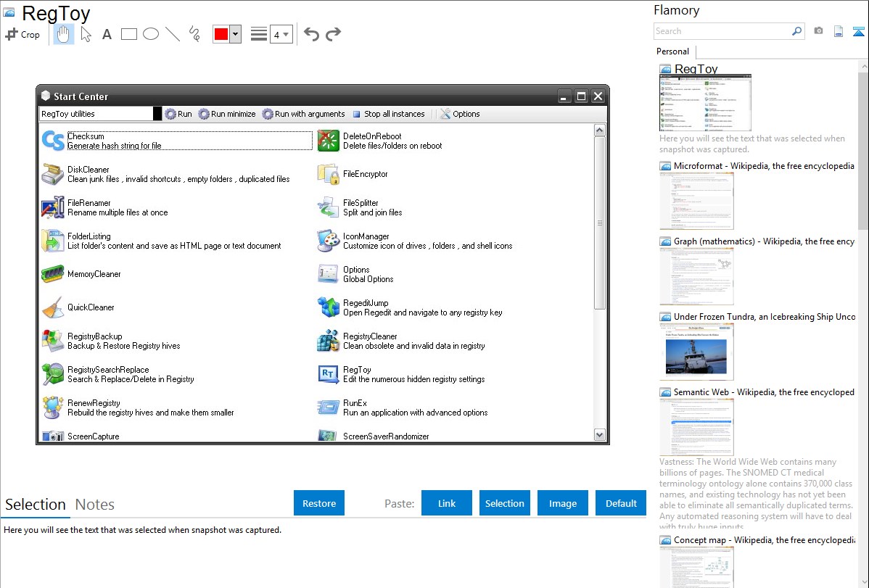
Task: Open the color picker dropdown arrow
Action: [x=236, y=34]
